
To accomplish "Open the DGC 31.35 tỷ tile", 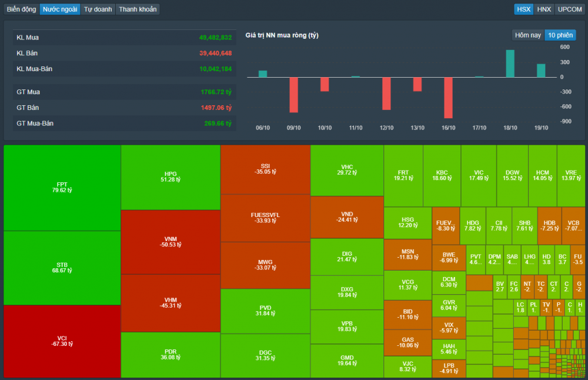I will pos(266,356).
